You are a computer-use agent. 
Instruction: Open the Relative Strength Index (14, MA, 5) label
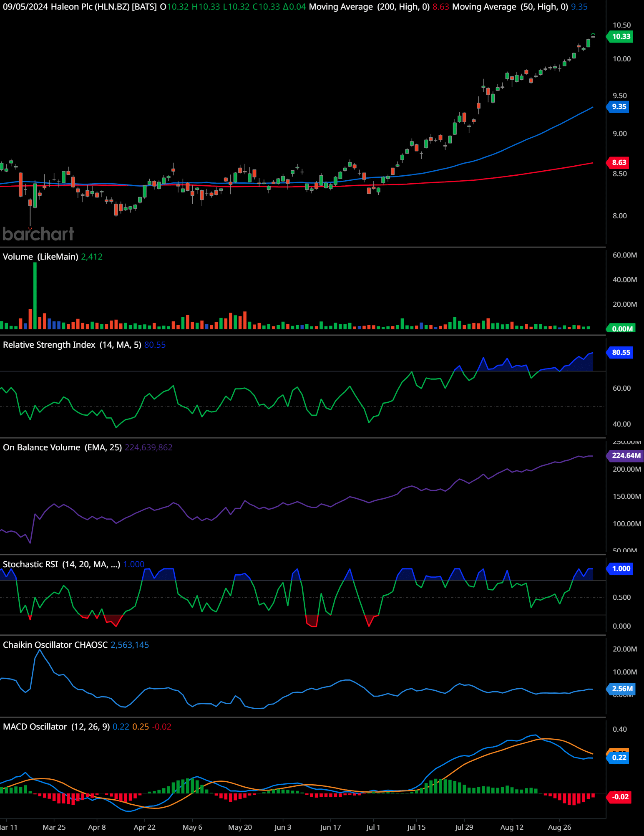click(x=72, y=345)
